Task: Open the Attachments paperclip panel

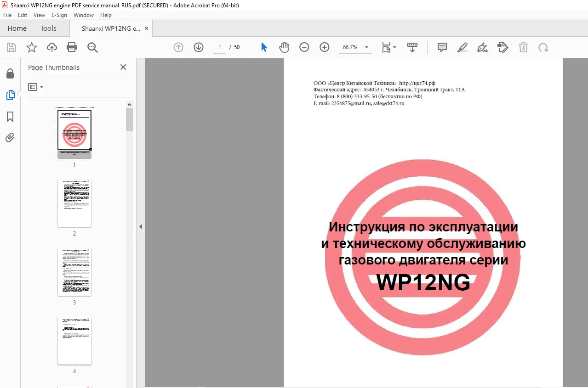Action: pyautogui.click(x=10, y=137)
